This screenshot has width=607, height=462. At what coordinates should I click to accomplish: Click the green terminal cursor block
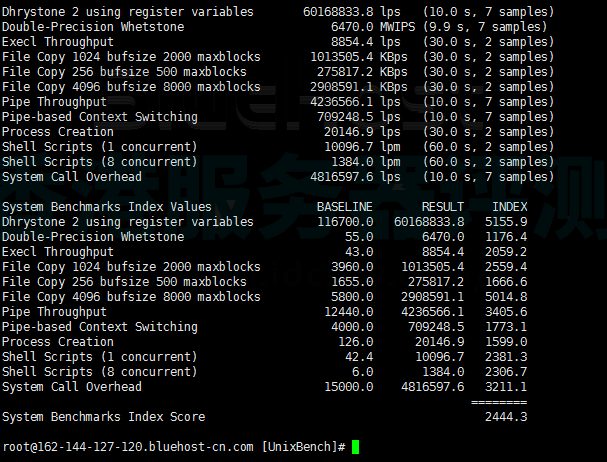coord(355,447)
